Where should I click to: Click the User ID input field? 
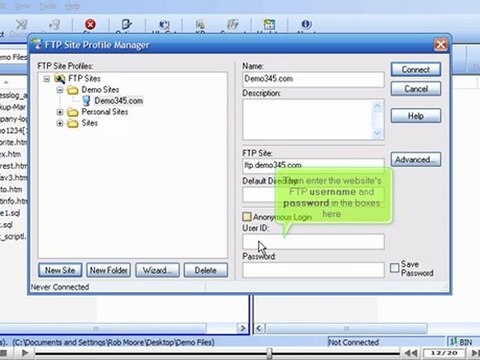pos(313,242)
